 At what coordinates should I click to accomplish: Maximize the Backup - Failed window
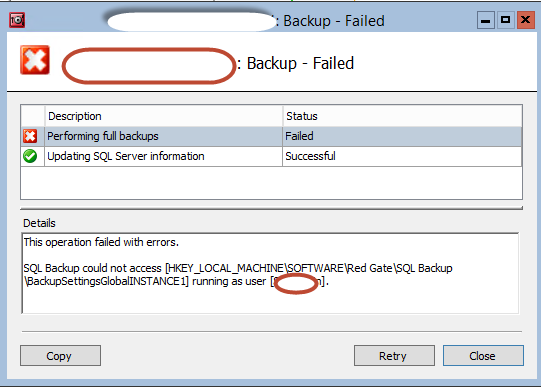click(505, 20)
